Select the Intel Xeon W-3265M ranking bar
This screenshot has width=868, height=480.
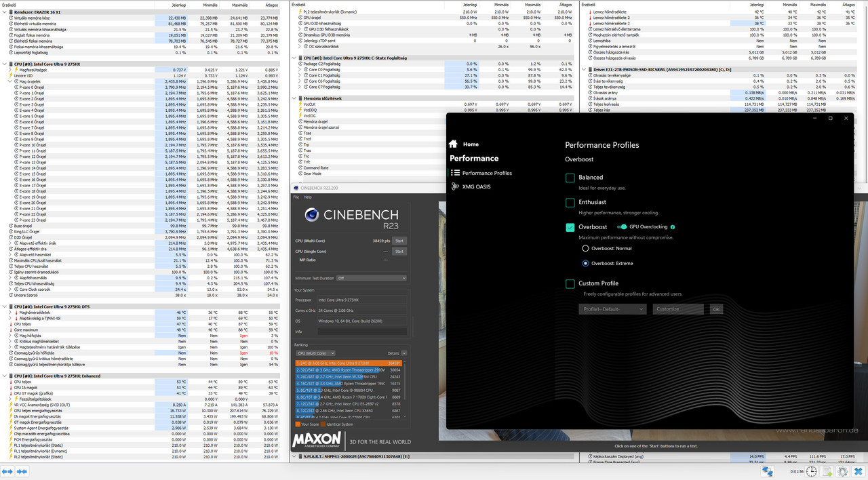click(349, 377)
